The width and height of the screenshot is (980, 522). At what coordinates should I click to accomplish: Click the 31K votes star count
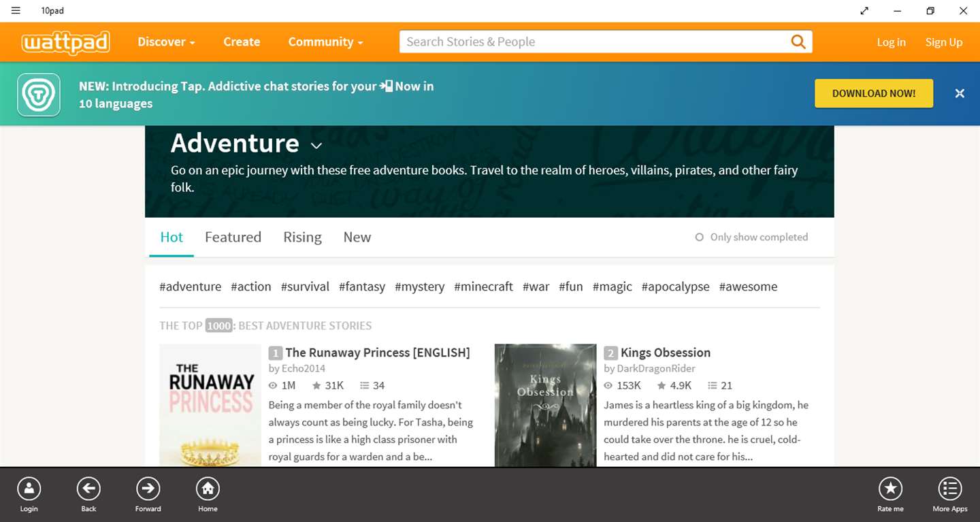[328, 385]
